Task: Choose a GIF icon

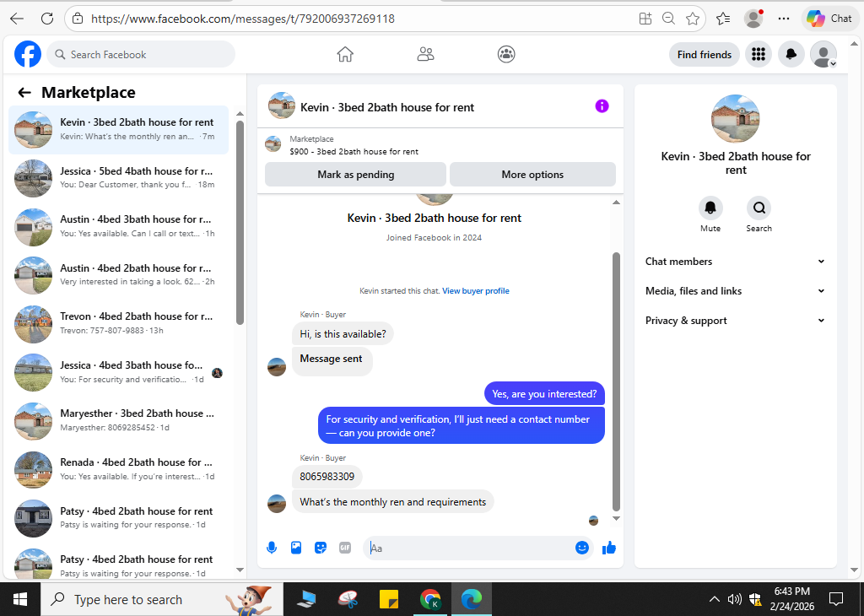Action: [x=345, y=548]
